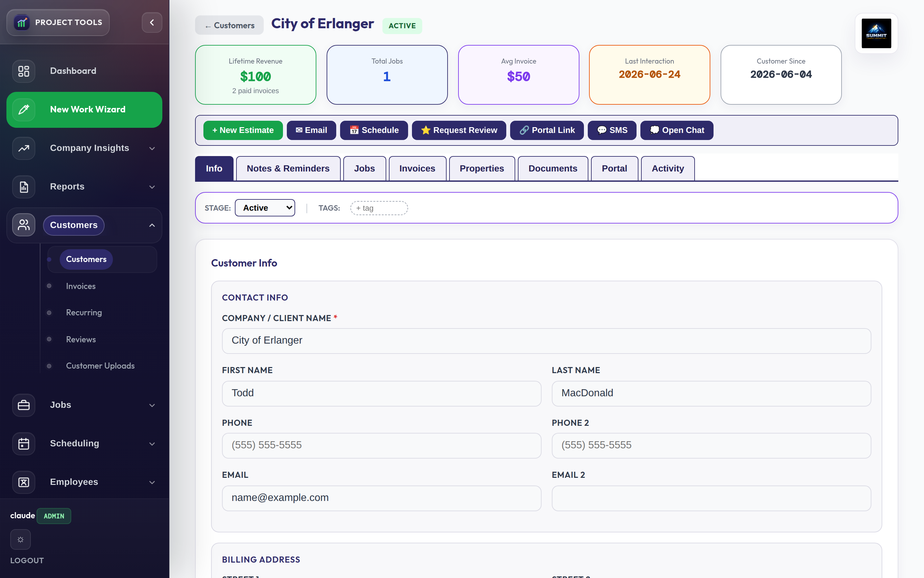This screenshot has width=924, height=578.
Task: Click the Dashboard grid icon
Action: coord(24,71)
